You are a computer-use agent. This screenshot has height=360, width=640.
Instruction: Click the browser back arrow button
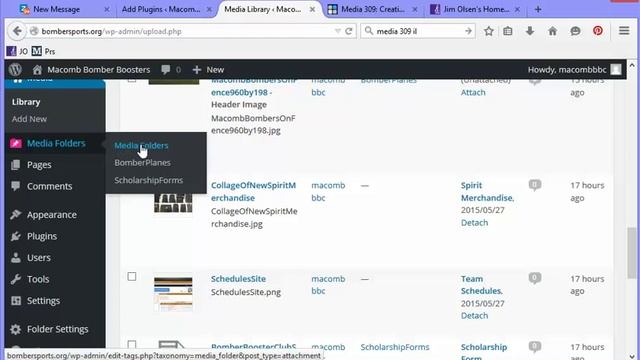point(17,31)
